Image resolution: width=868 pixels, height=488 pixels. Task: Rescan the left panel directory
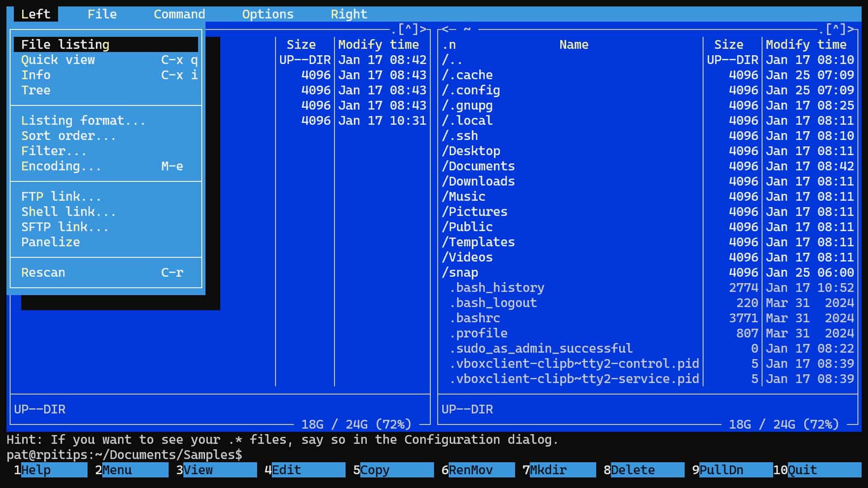(x=43, y=273)
